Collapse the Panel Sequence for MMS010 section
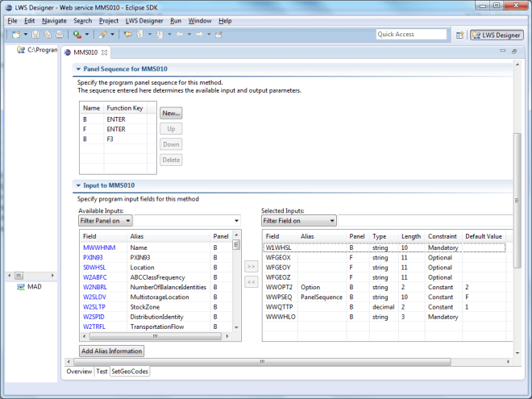This screenshot has height=399, width=532. point(79,69)
